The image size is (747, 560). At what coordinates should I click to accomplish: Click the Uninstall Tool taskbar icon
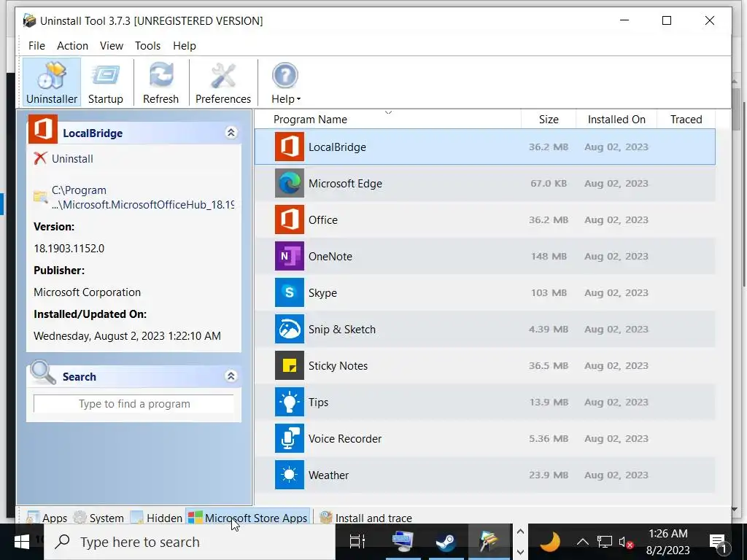[x=488, y=542]
